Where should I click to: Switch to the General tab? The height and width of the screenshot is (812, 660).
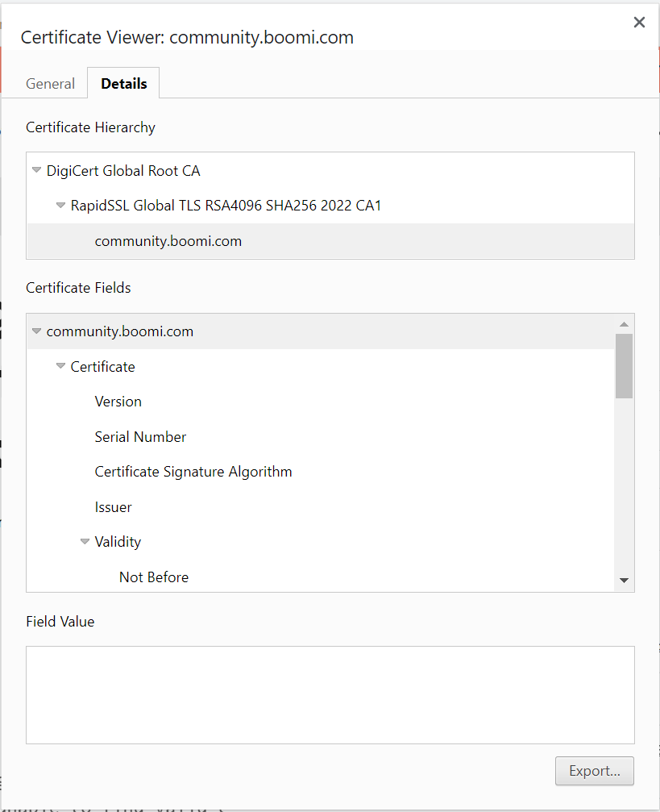click(x=50, y=83)
